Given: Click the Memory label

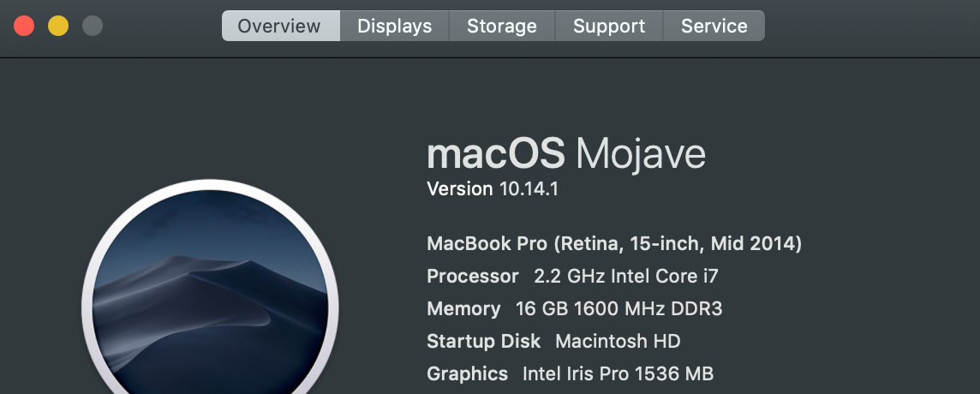Looking at the screenshot, I should click(463, 309).
